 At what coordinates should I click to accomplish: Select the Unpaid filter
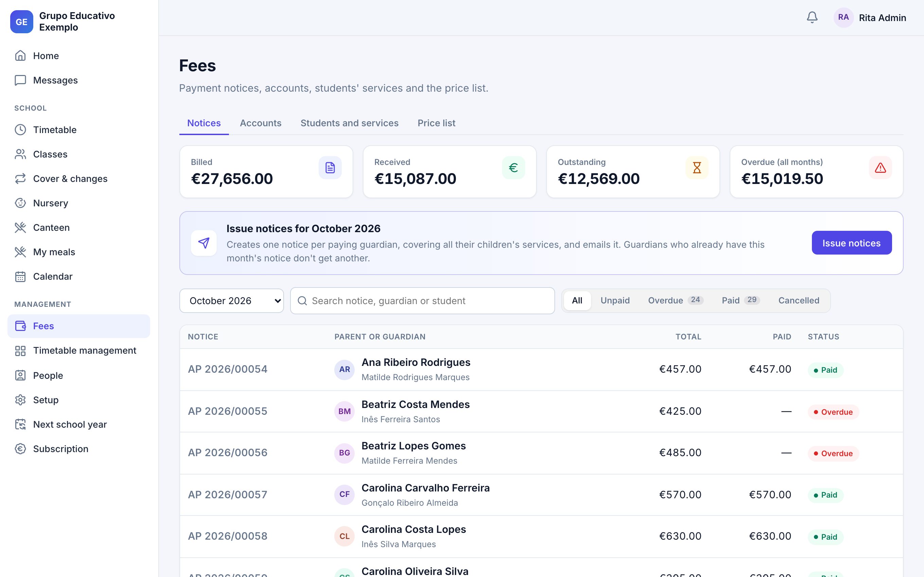pos(615,300)
